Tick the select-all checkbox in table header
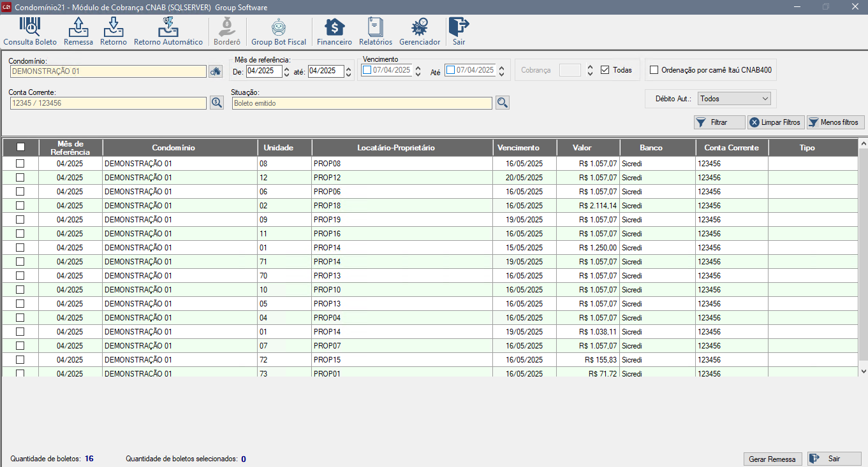 pyautogui.click(x=20, y=147)
